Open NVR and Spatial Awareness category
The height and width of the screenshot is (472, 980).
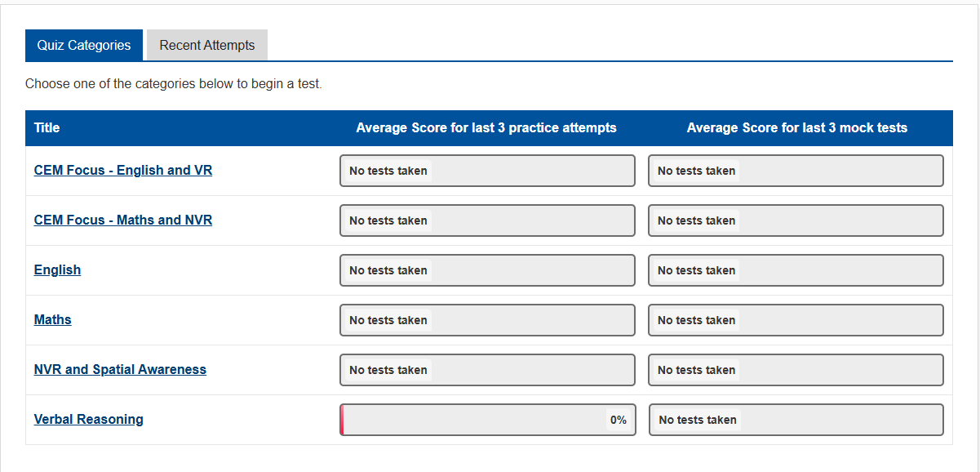[x=120, y=370]
